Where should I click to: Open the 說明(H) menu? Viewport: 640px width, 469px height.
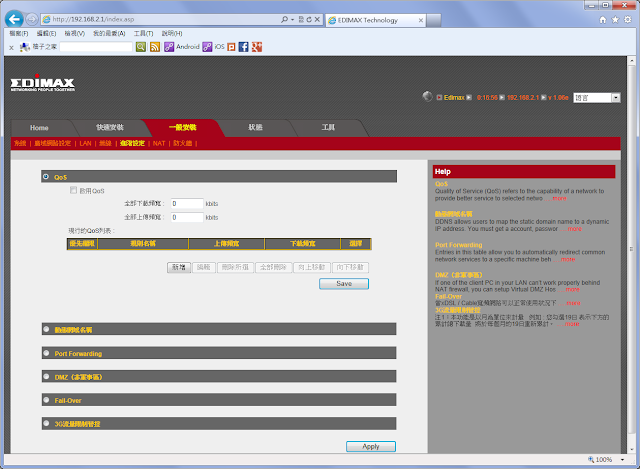click(172, 33)
